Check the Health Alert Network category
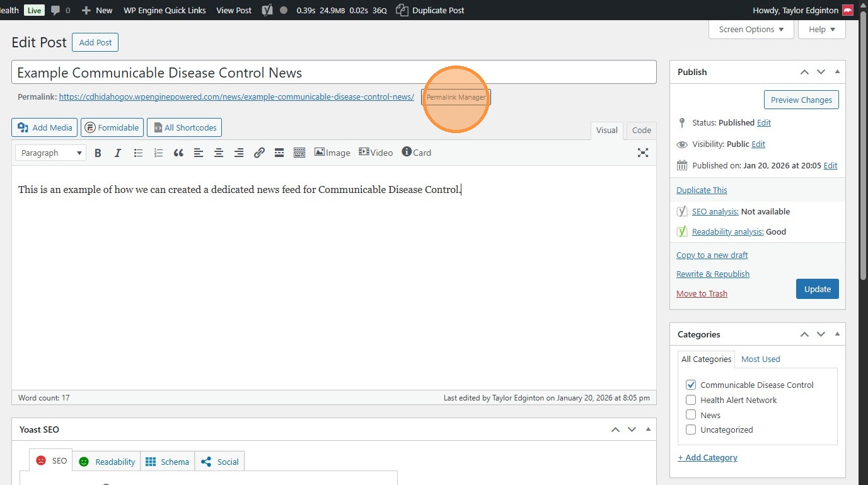Screen dimensions: 868x485 coord(691,400)
